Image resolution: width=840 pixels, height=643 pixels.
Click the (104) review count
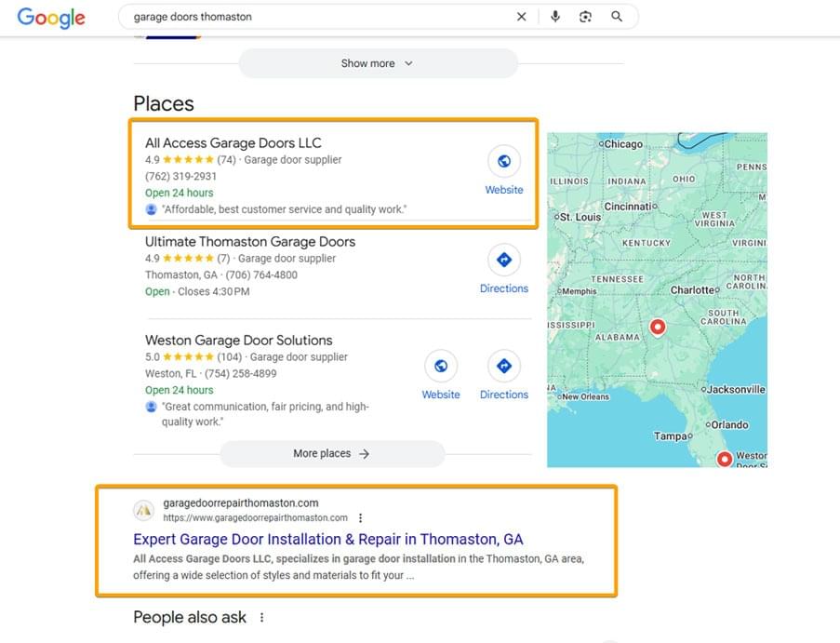click(x=229, y=357)
